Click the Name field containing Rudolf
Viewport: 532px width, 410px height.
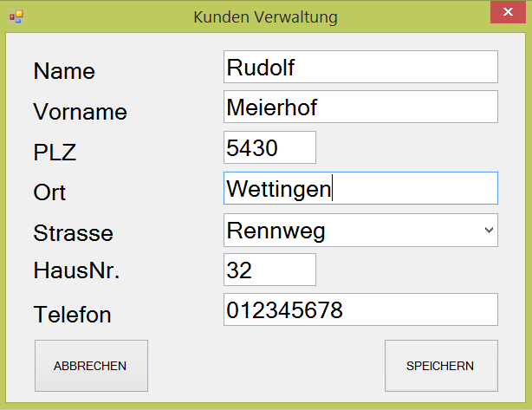360,67
